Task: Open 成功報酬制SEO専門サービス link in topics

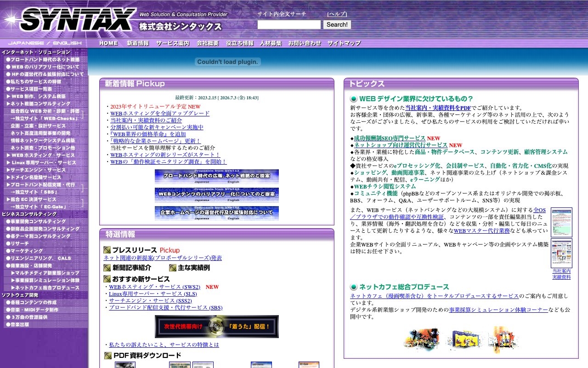Action: [390, 138]
